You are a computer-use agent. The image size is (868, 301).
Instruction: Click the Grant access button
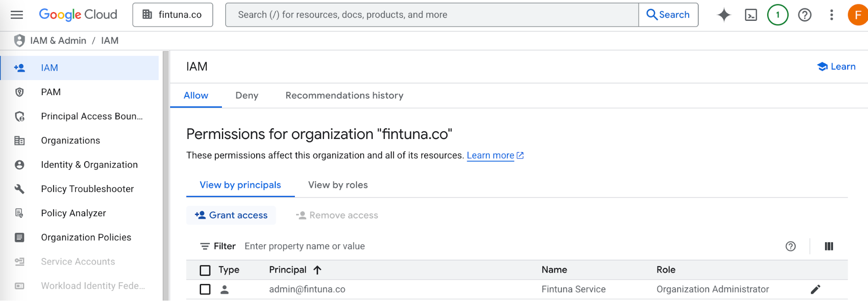click(x=231, y=215)
